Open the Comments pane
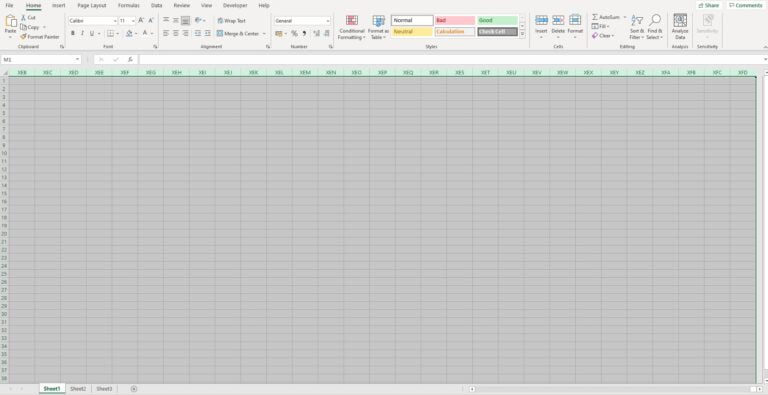Viewport: 768px width, 395px height. pos(745,5)
